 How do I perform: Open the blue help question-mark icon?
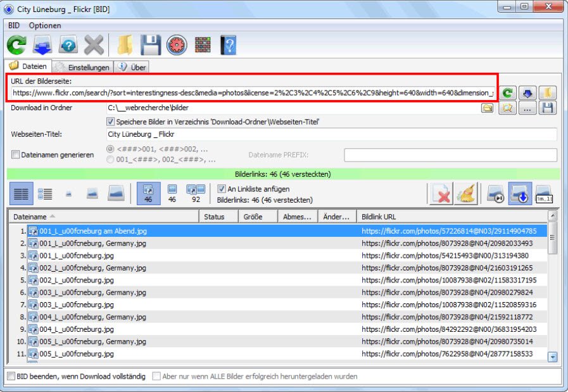click(x=68, y=45)
